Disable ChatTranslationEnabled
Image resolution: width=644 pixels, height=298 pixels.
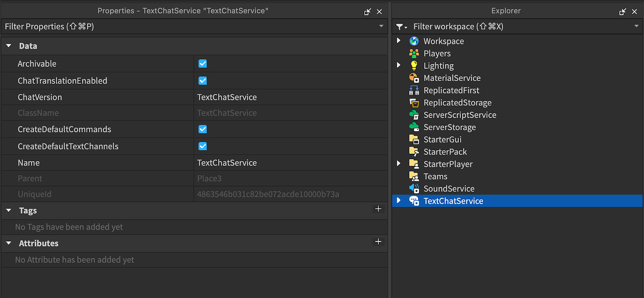pos(202,80)
